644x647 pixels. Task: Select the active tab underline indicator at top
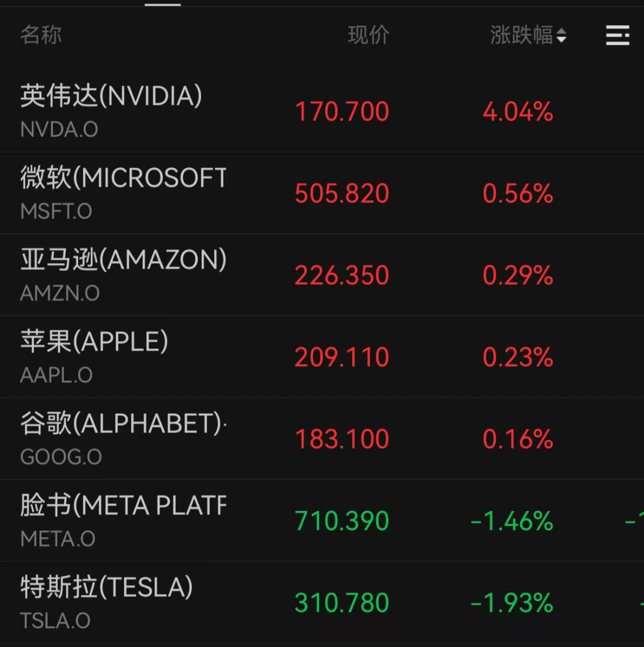tap(162, 4)
